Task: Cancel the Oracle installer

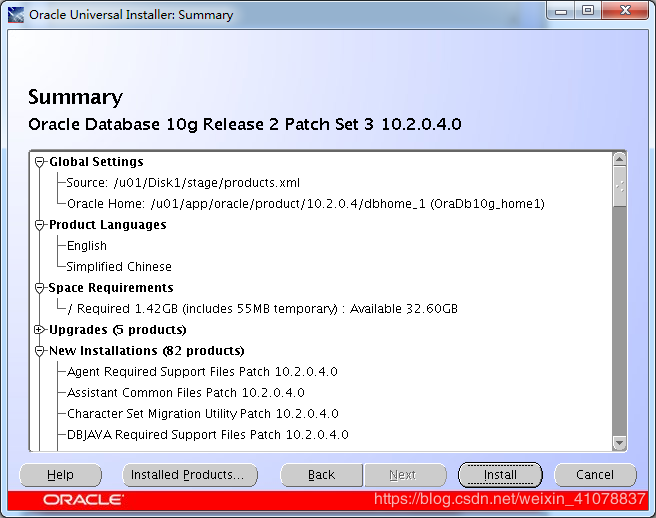Action: pos(595,475)
